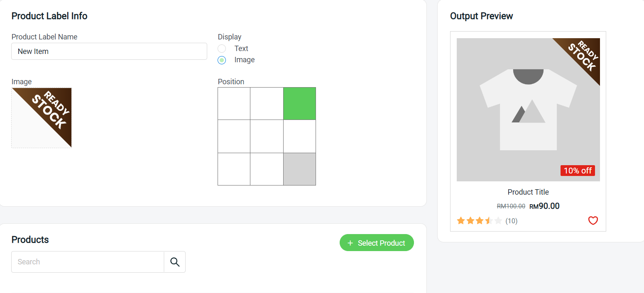Image resolution: width=644 pixels, height=293 pixels.
Task: Click the star rating in output preview
Action: point(479,221)
